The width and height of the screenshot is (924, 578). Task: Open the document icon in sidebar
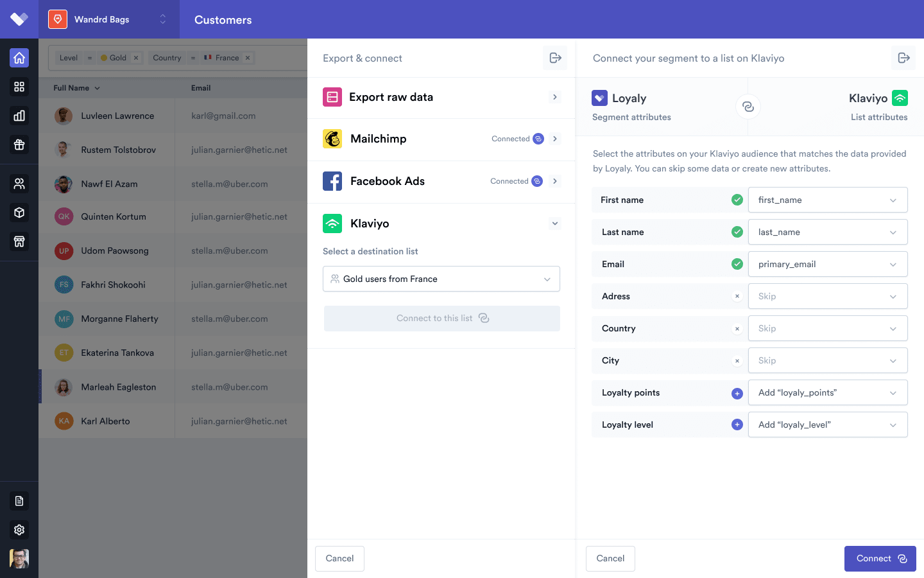pos(19,501)
